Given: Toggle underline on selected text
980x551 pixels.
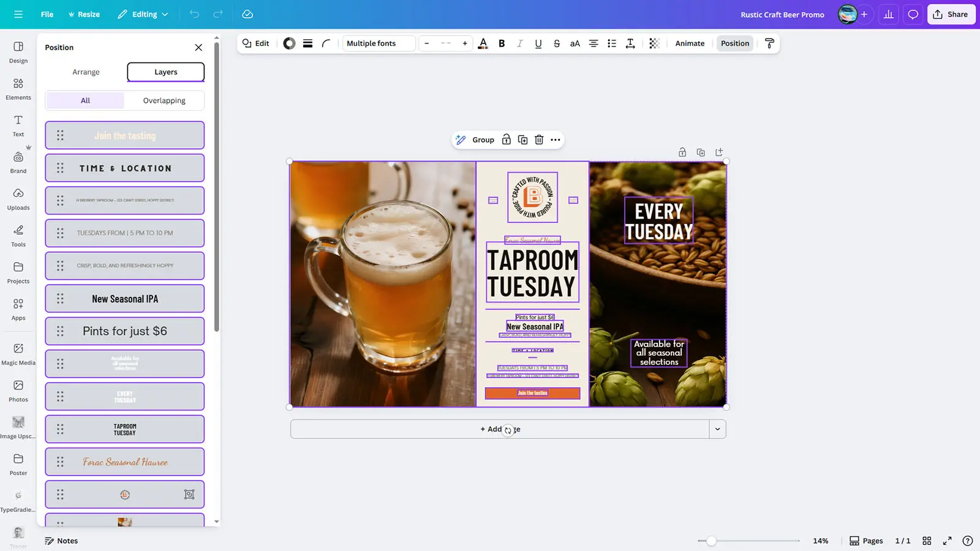Looking at the screenshot, I should [538, 43].
